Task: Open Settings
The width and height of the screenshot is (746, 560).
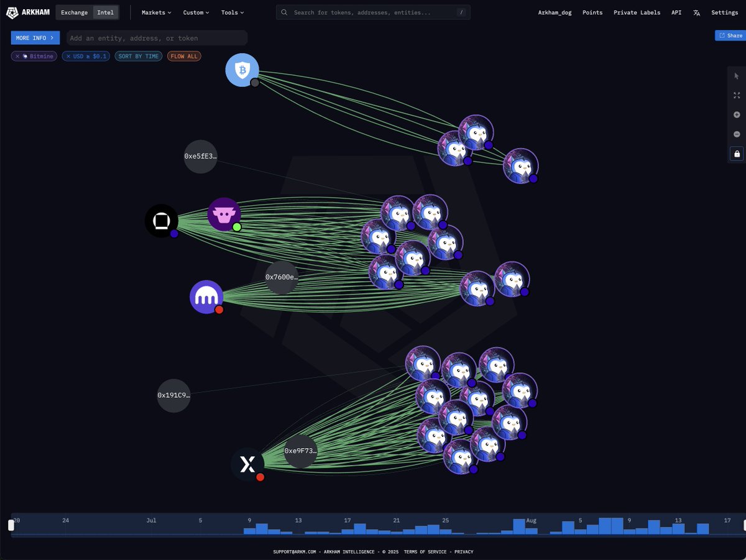Action: pos(725,12)
